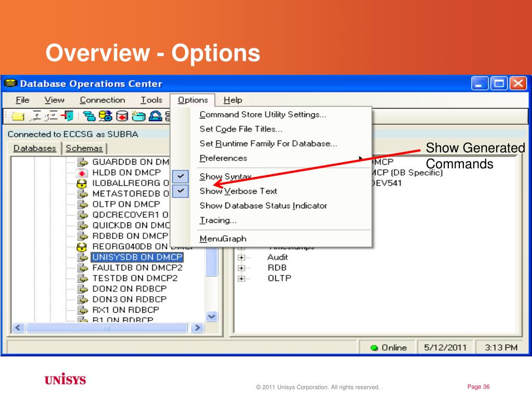
Task: Click the yellow database copy toolbar icon
Action: tap(105, 116)
